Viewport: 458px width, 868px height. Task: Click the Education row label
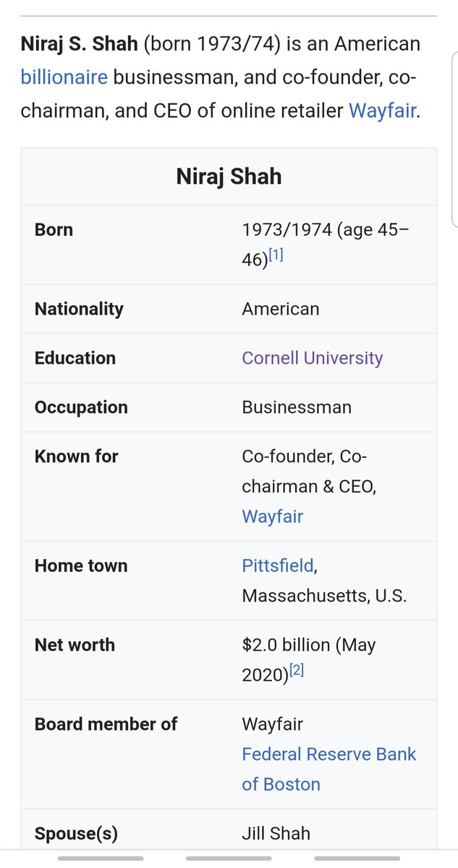[75, 358]
